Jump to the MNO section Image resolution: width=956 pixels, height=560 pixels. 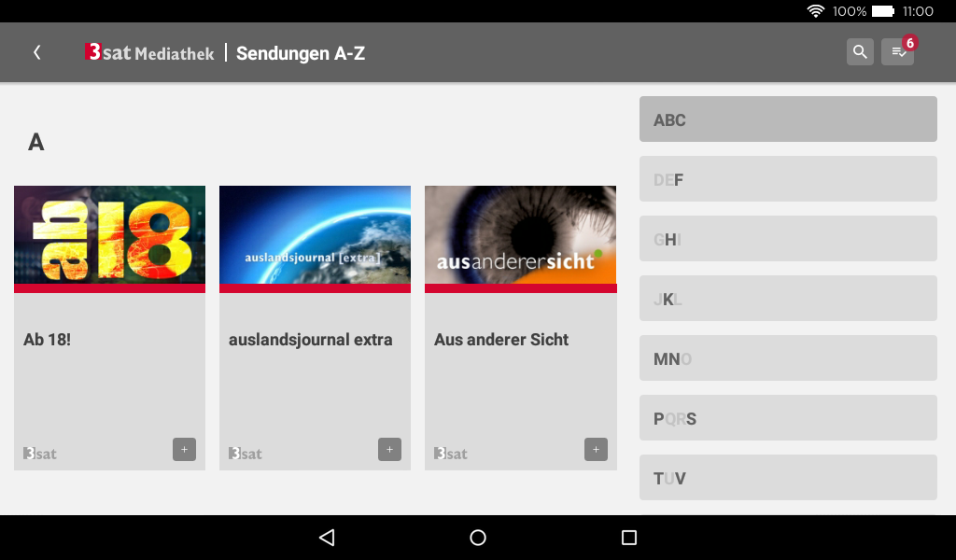click(x=788, y=357)
